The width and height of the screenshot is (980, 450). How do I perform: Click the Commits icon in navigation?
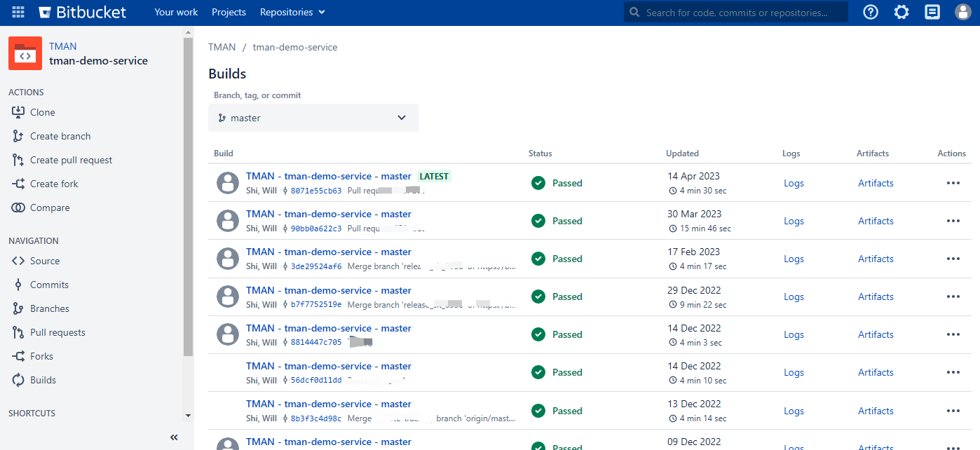[18, 285]
